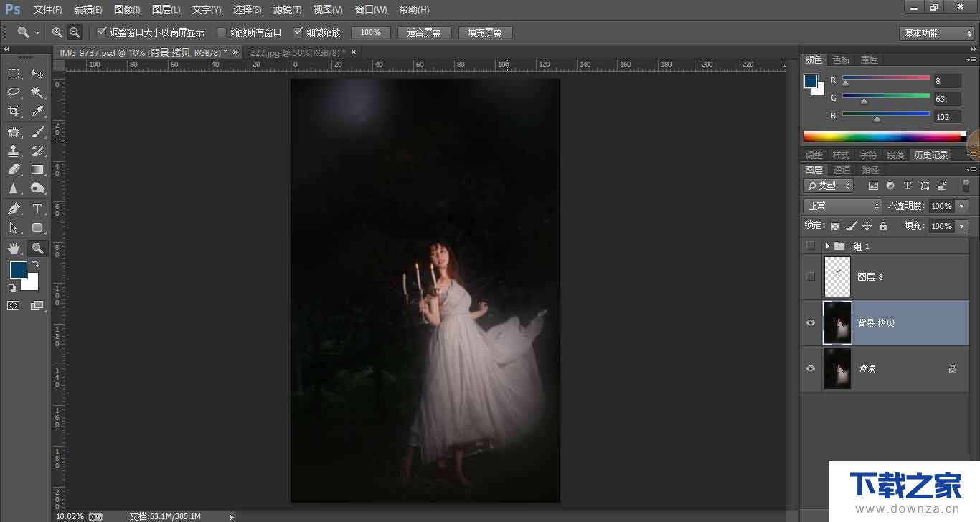Select the Eraser tool
The width and height of the screenshot is (980, 522).
[x=14, y=169]
